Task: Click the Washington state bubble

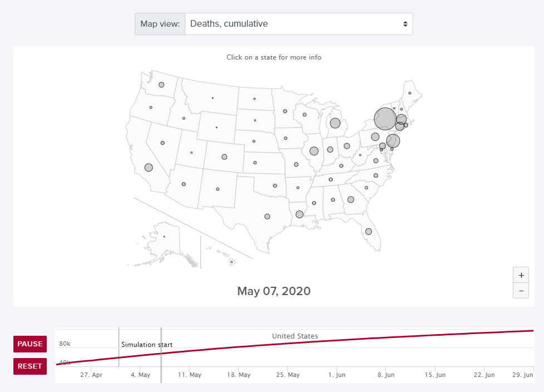Action: 161,85
